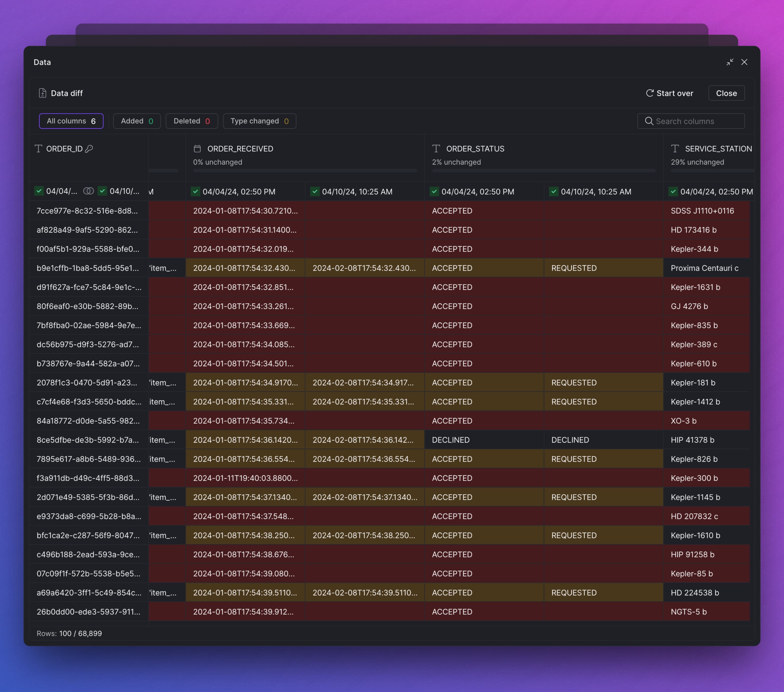Click the search magnifier icon
The height and width of the screenshot is (692, 784).
click(649, 121)
